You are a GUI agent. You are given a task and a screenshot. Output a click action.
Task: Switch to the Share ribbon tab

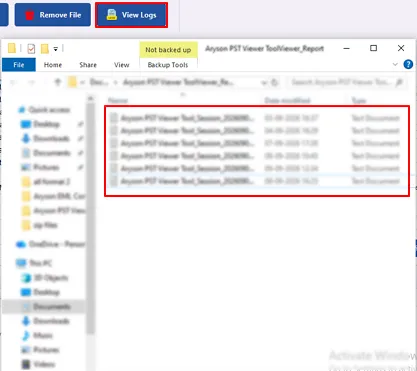point(88,65)
